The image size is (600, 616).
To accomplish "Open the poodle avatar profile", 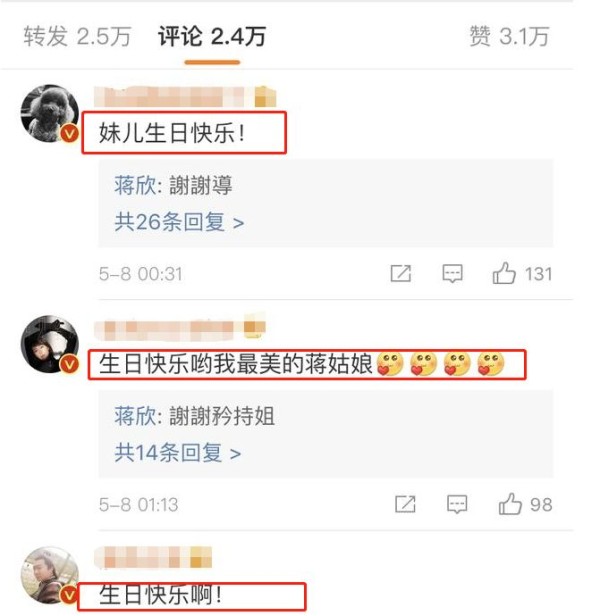I will [x=50, y=113].
